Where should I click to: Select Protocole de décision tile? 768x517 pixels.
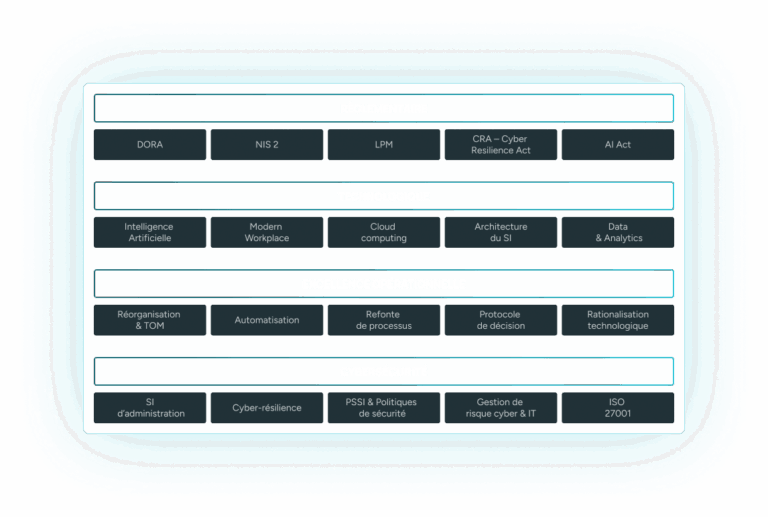click(x=501, y=320)
